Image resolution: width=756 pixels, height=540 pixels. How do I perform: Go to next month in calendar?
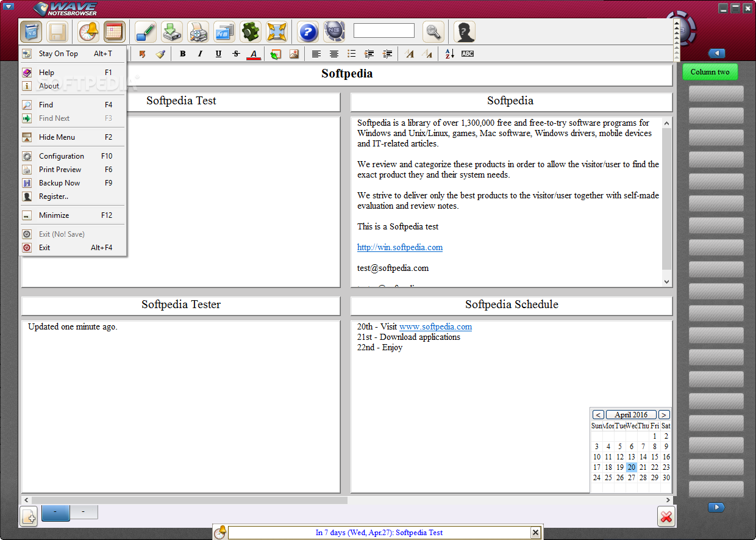[x=664, y=415]
